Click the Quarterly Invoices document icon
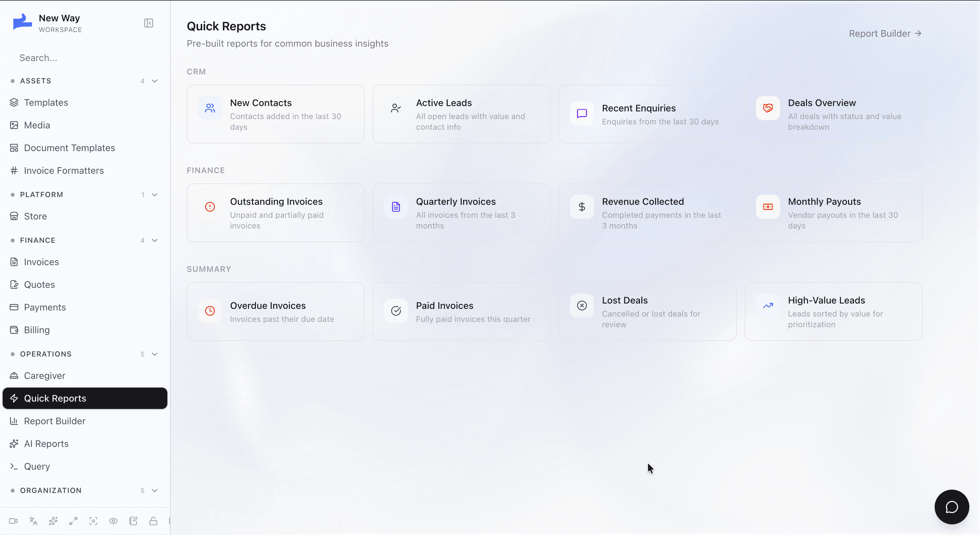 (x=396, y=207)
